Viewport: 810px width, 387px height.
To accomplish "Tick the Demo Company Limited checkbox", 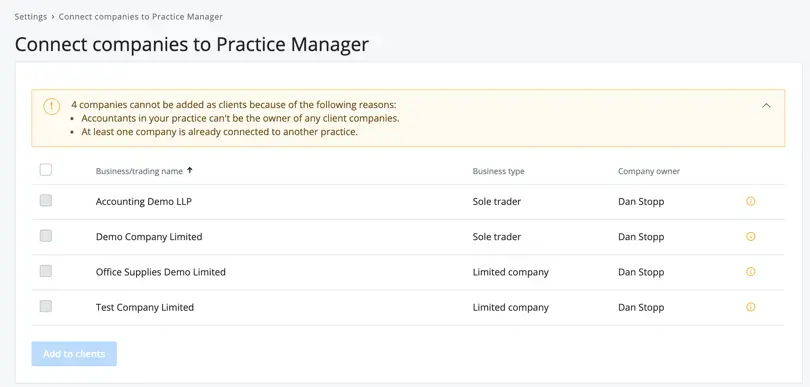I will [46, 236].
